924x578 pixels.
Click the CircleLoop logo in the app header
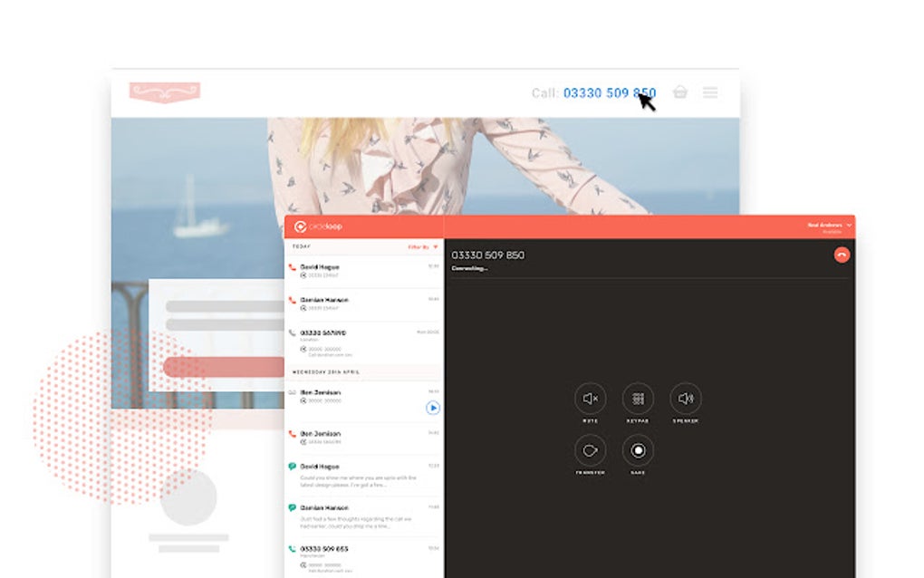(302, 225)
